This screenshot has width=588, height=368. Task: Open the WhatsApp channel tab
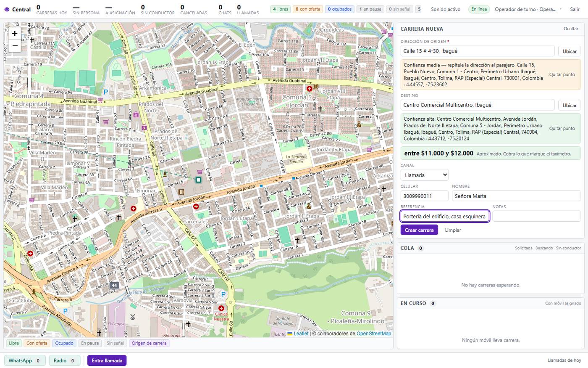point(25,360)
